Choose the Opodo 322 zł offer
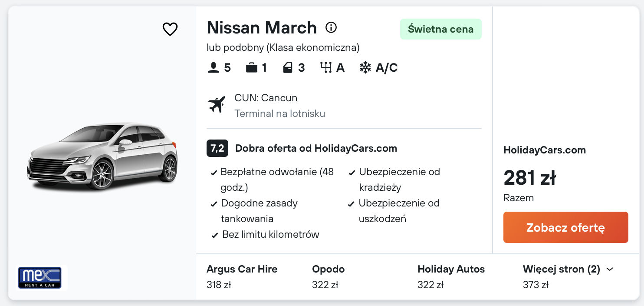644x306 pixels. (328, 277)
